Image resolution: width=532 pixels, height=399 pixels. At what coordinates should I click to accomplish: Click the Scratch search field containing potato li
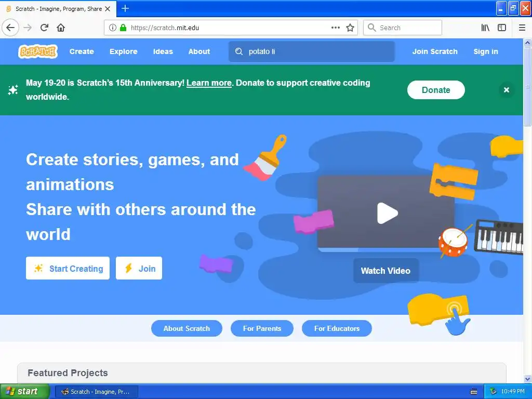[312, 51]
